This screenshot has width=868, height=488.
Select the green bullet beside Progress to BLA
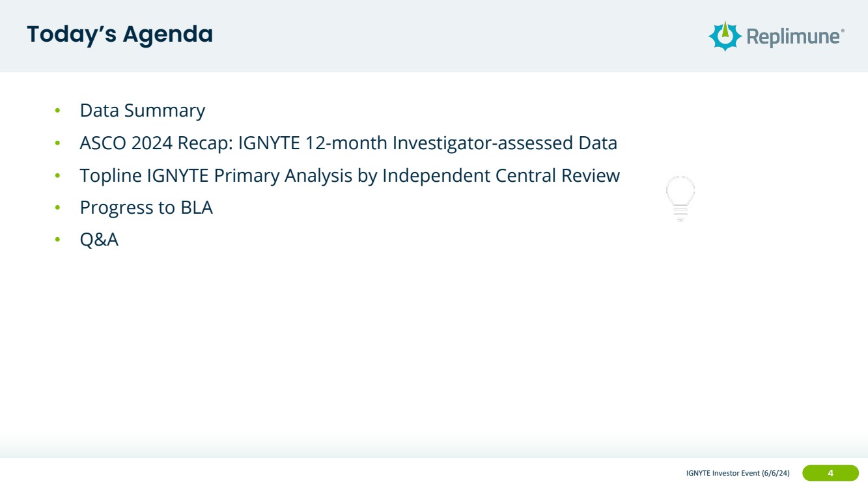[57, 207]
